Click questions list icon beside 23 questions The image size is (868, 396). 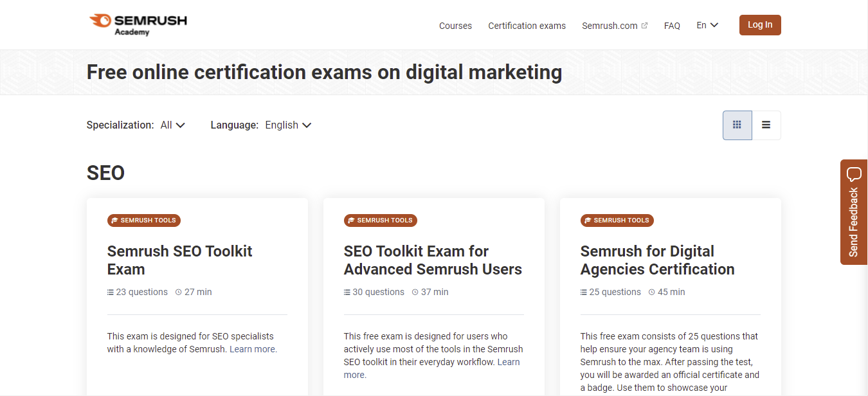111,292
